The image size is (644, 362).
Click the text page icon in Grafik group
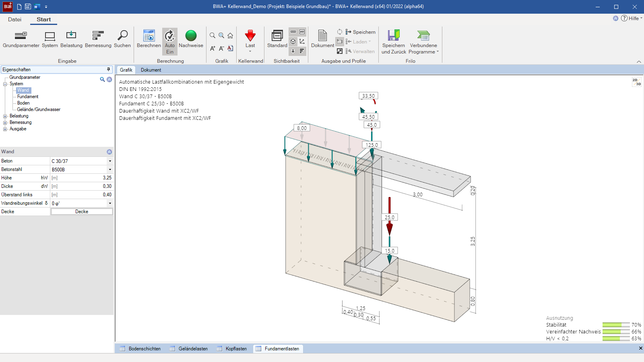230,48
